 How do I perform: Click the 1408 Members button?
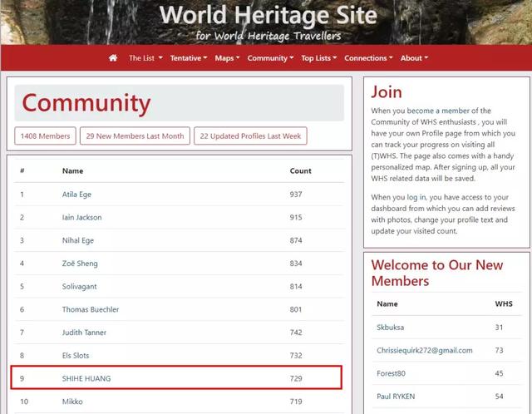point(45,136)
